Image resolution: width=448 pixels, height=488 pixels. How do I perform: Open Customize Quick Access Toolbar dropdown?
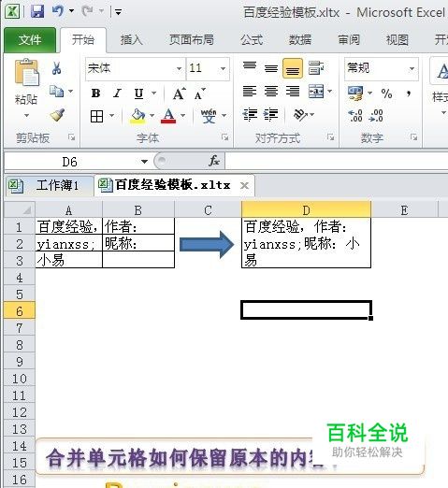click(x=118, y=12)
